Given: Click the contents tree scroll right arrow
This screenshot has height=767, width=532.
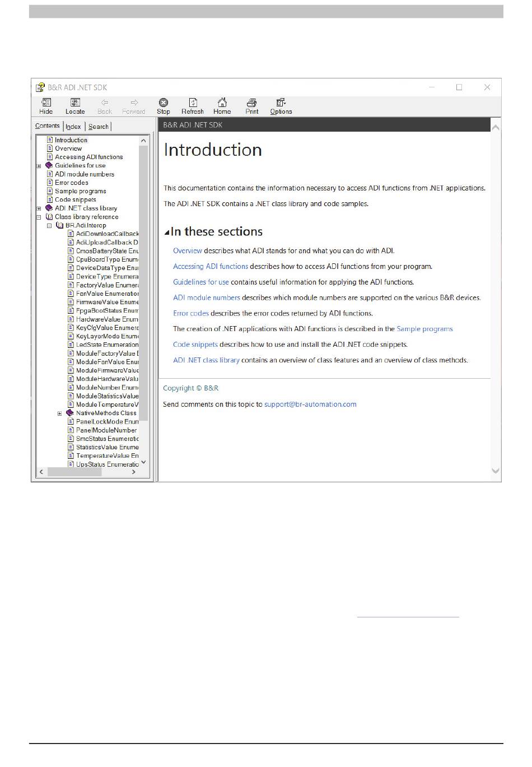Looking at the screenshot, I should coord(134,472).
